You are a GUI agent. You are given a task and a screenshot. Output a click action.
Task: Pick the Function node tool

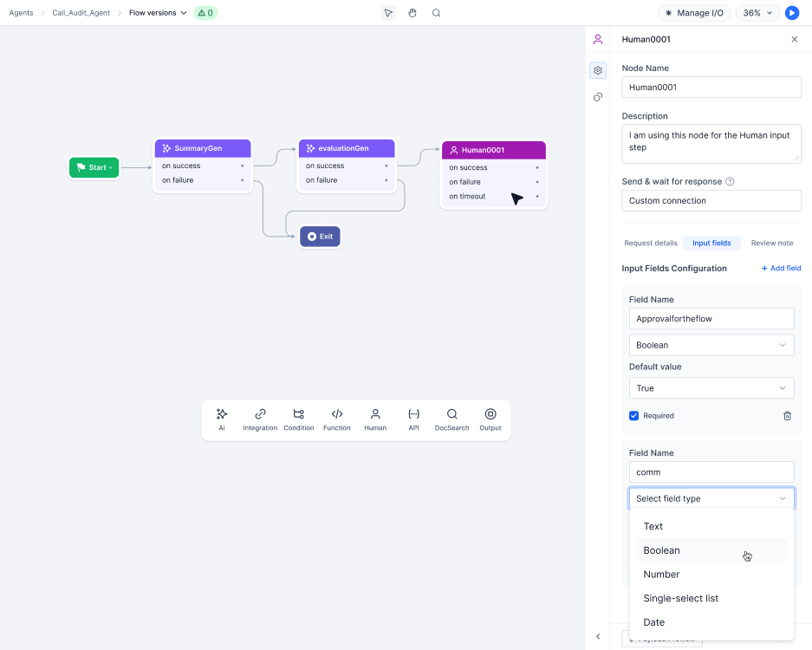point(337,419)
